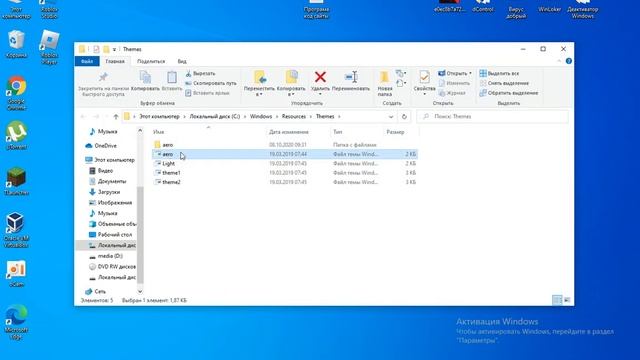Open the Открыть (Open) dropdown arrow
The height and width of the screenshot is (360, 640).
point(470,73)
